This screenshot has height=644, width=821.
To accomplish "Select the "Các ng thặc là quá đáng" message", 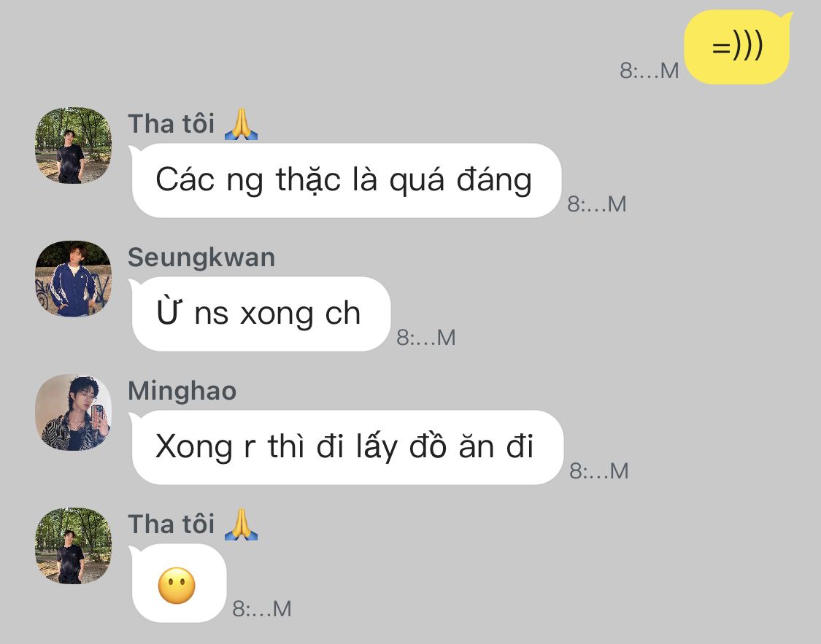I will click(x=345, y=180).
